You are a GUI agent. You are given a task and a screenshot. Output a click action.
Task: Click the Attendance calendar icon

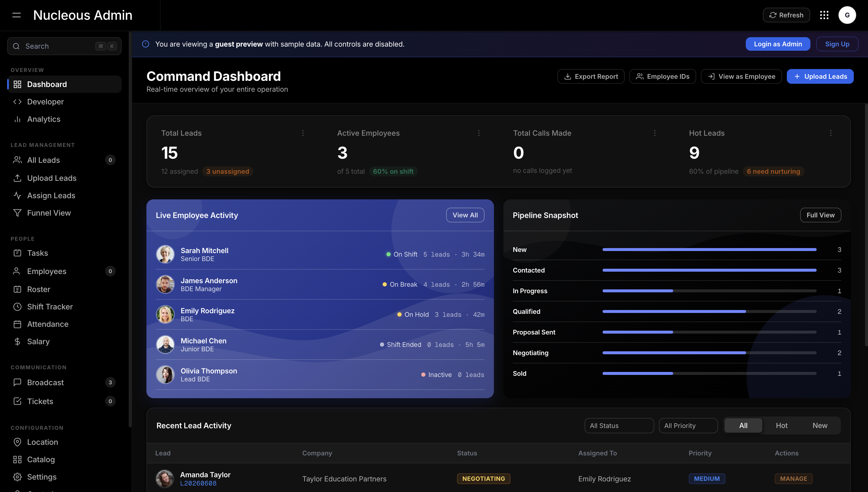click(x=17, y=324)
